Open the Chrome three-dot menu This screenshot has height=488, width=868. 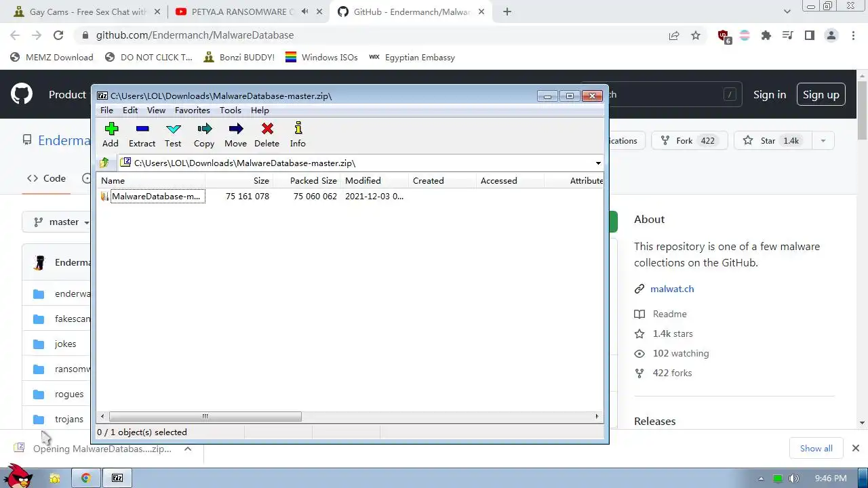[x=852, y=35]
